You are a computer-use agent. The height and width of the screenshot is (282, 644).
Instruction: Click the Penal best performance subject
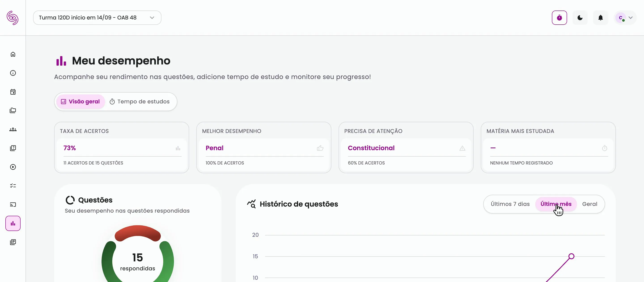(x=214, y=148)
